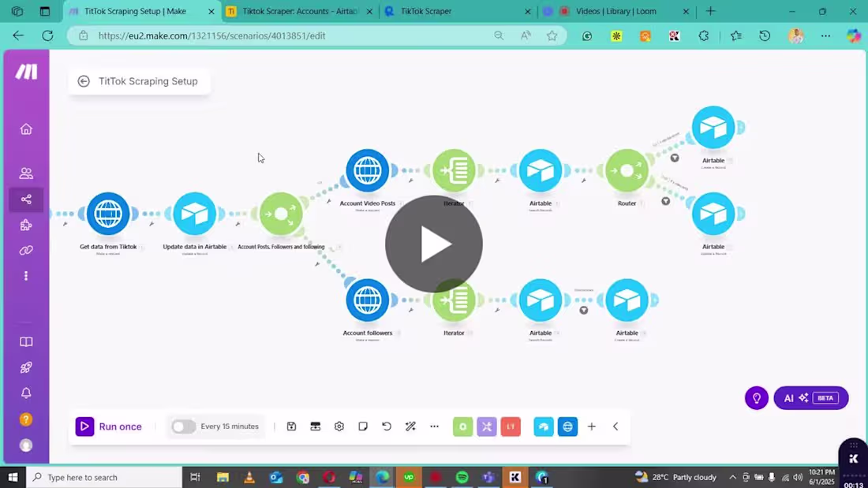Add a favorite module with the plus
This screenshot has width=868, height=488.
tap(591, 427)
